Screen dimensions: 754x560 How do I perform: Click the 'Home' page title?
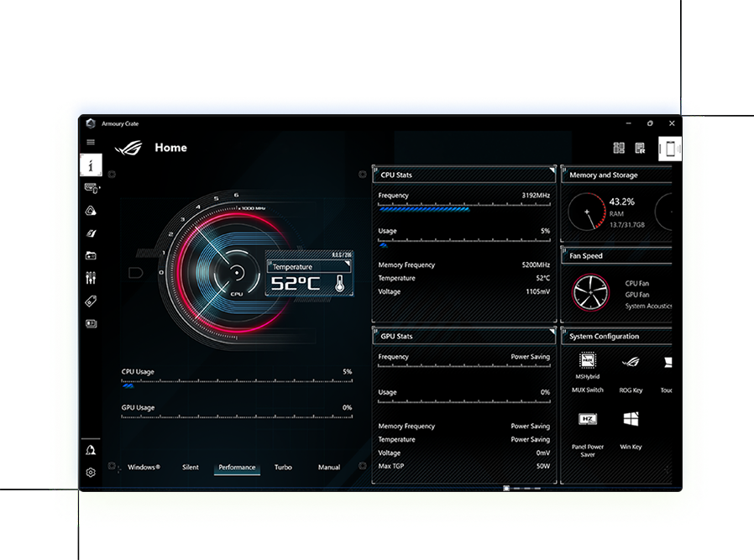pyautogui.click(x=170, y=148)
